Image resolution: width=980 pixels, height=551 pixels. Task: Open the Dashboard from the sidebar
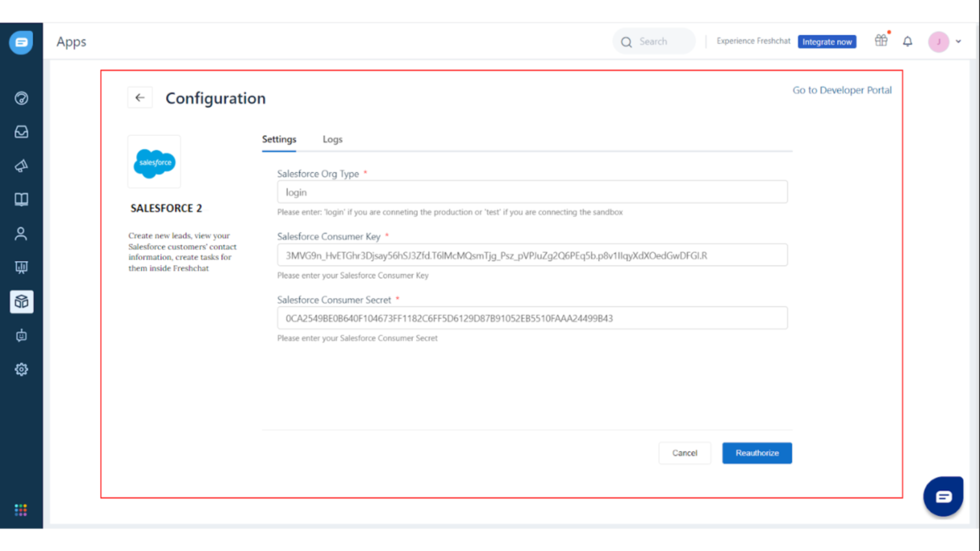21,99
